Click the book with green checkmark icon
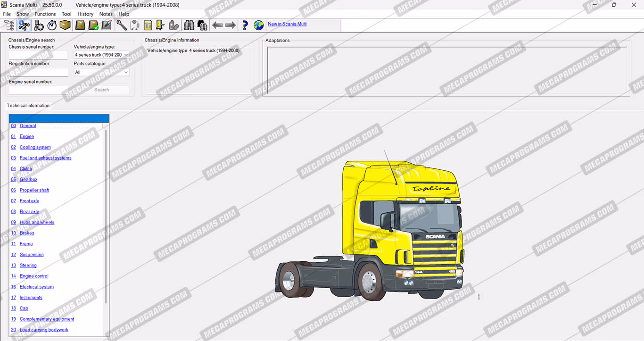Viewport: 644px width, 341px height. coord(93,25)
